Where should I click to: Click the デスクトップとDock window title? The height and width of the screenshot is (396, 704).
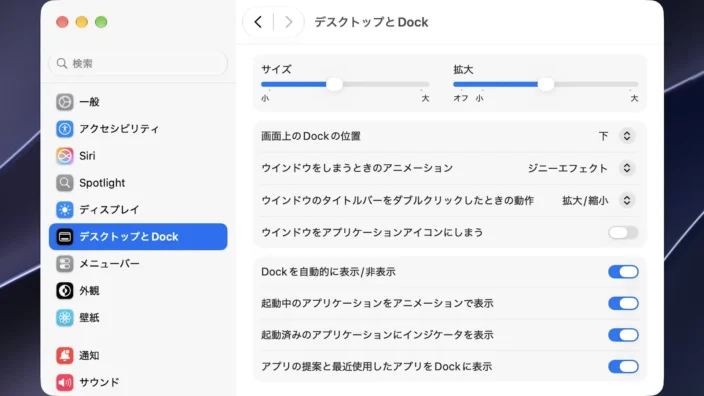tap(371, 22)
